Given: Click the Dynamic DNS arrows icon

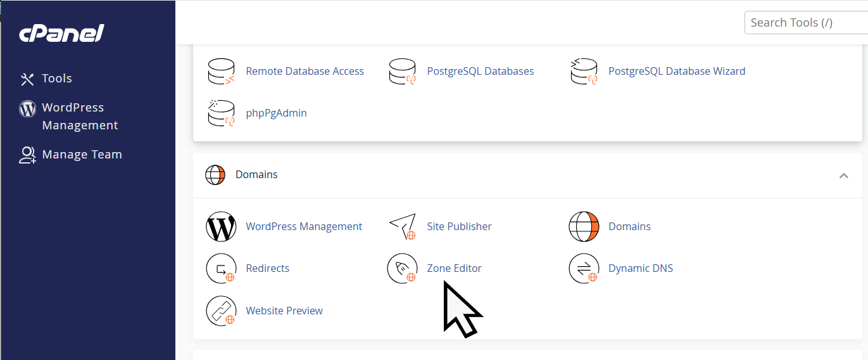Looking at the screenshot, I should (584, 269).
